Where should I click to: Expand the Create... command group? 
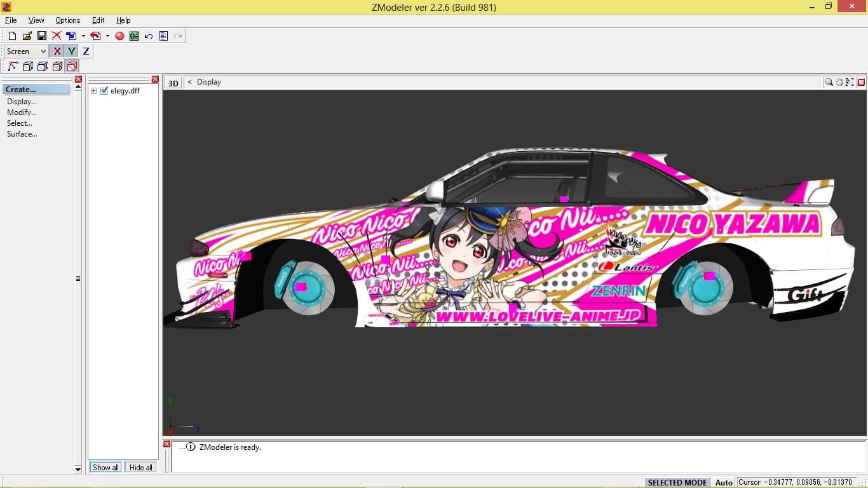click(36, 90)
